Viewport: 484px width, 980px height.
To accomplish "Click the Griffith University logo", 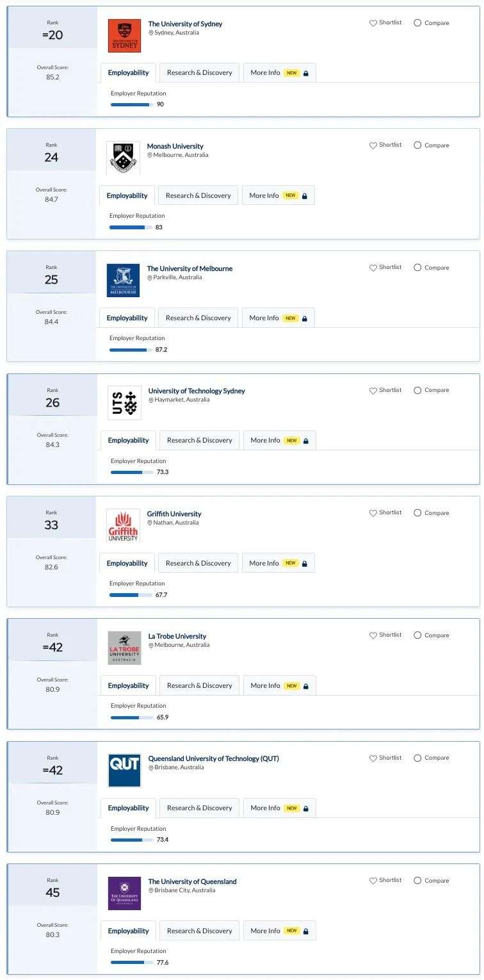I will click(x=123, y=526).
